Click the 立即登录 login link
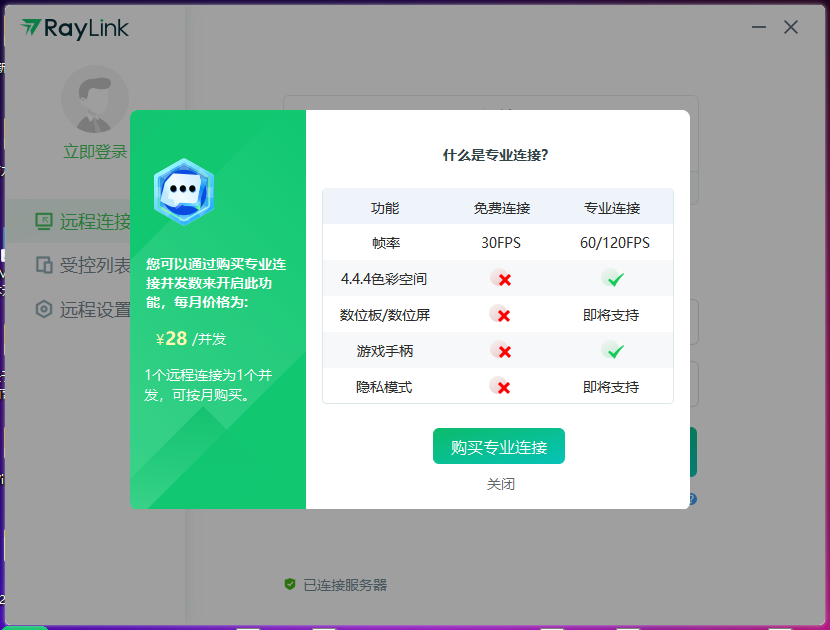830x630 pixels. click(95, 152)
